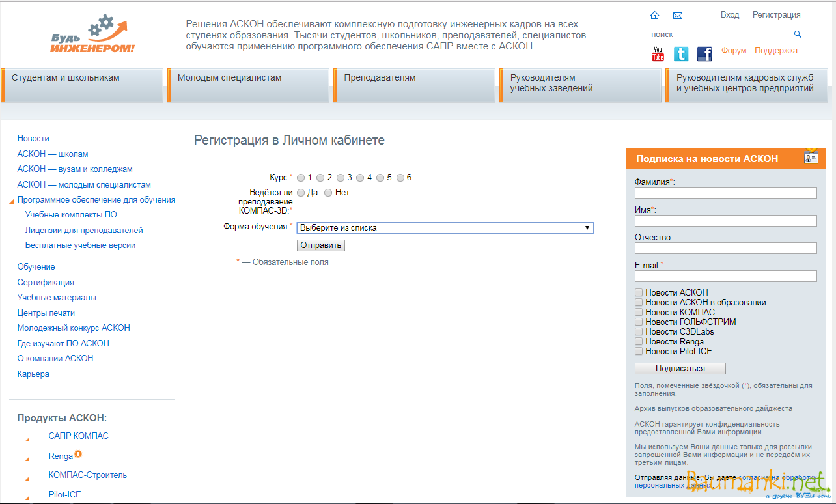The width and height of the screenshot is (836, 504).
Task: Click the Имя input field
Action: pos(726,221)
